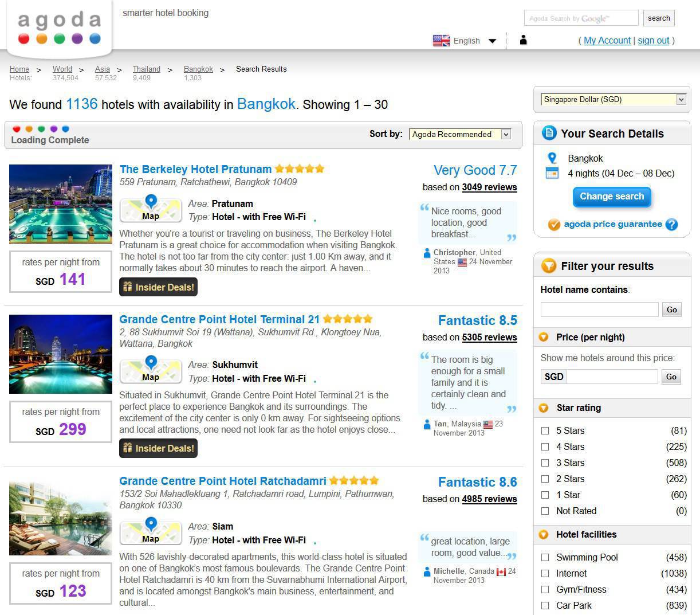This screenshot has height=615, width=700.
Task: Tick the Gym/Fitness checkbox
Action: (x=545, y=589)
